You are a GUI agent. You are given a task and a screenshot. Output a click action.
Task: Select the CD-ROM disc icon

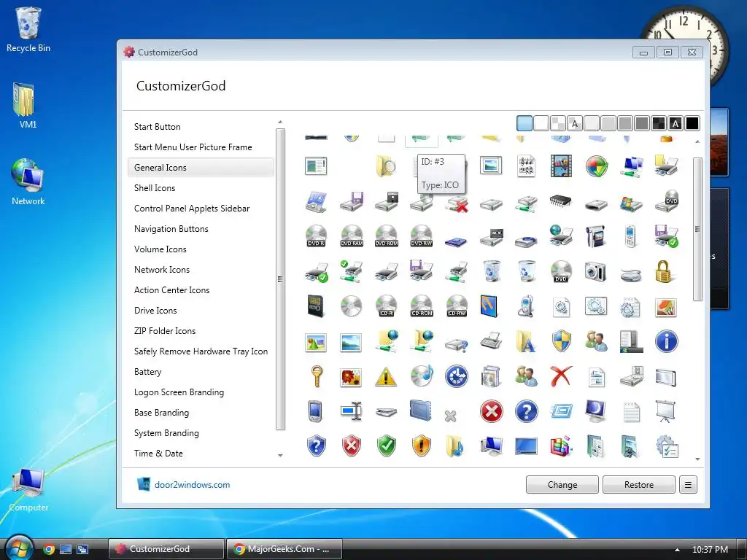[421, 306]
